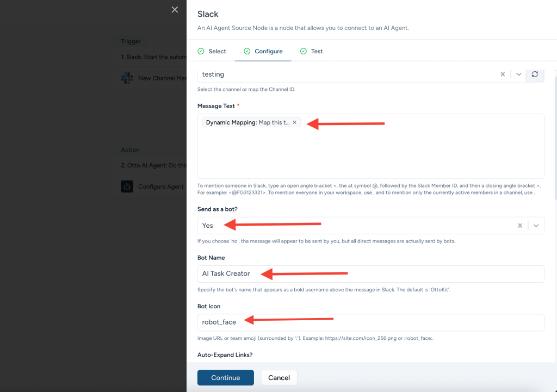The image size is (557, 392).
Task: Click the 'Auto-Expand Links?' label
Action: (x=225, y=355)
